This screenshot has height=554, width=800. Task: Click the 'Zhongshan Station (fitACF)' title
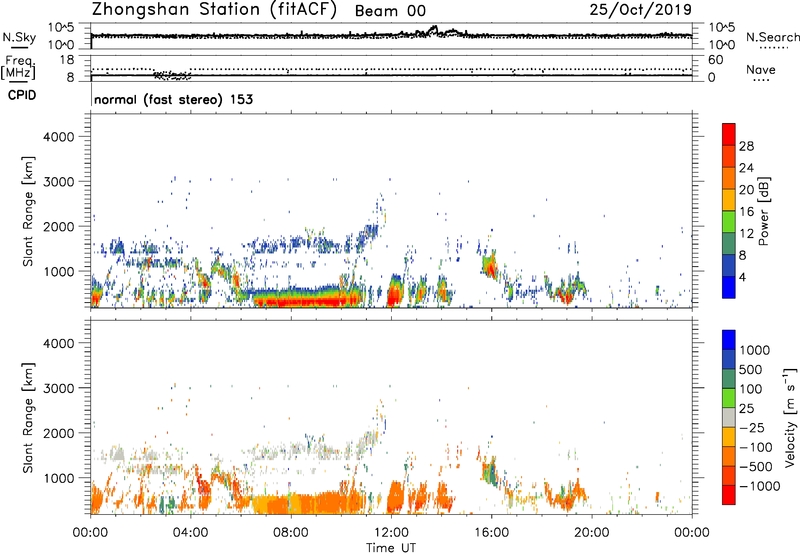click(x=214, y=10)
